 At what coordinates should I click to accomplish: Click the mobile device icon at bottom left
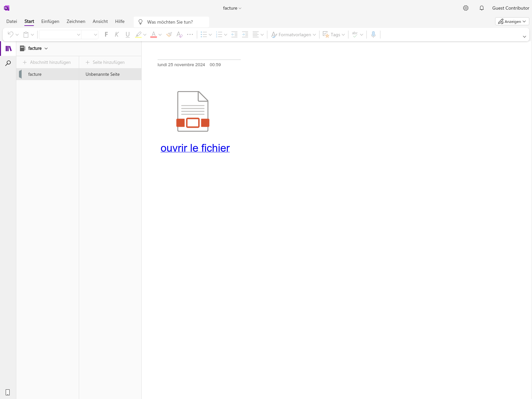[8, 392]
